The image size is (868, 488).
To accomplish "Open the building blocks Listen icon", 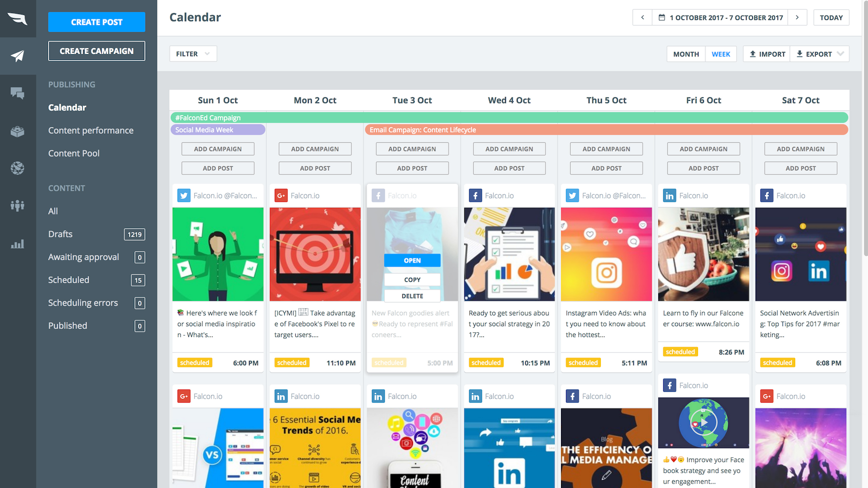I will (x=18, y=131).
